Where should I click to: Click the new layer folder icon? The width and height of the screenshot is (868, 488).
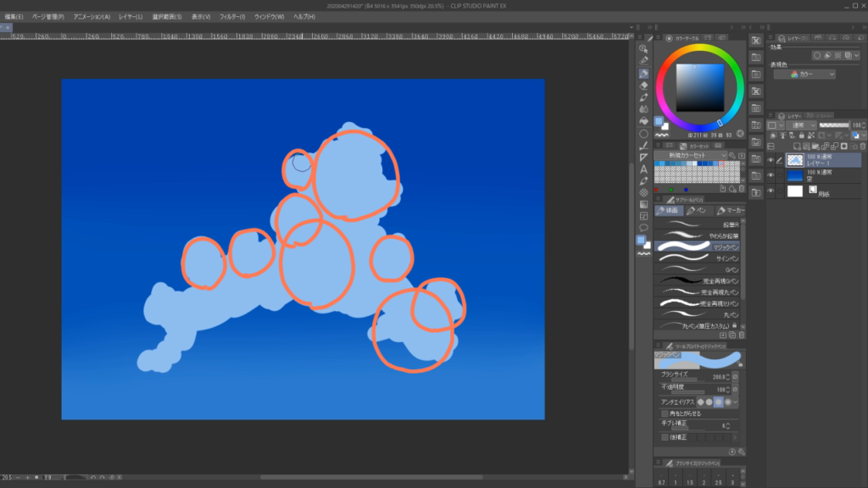[x=815, y=147]
